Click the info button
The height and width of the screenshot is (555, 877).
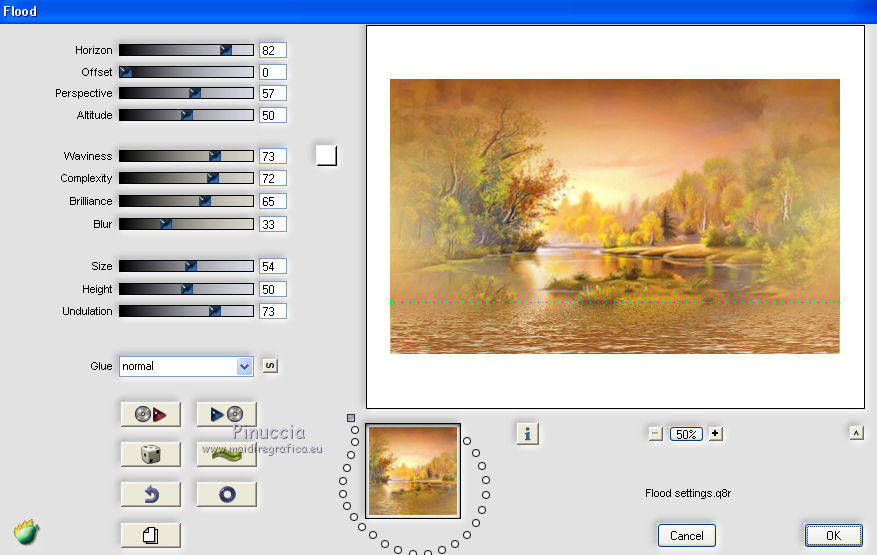point(527,434)
